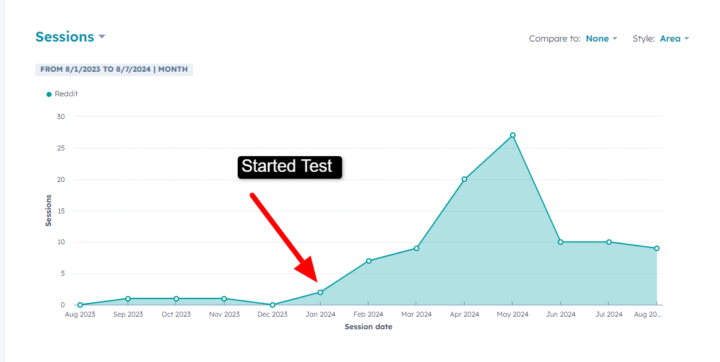Click the truncated Aug 20... axis label
The image size is (720, 362).
[647, 315]
